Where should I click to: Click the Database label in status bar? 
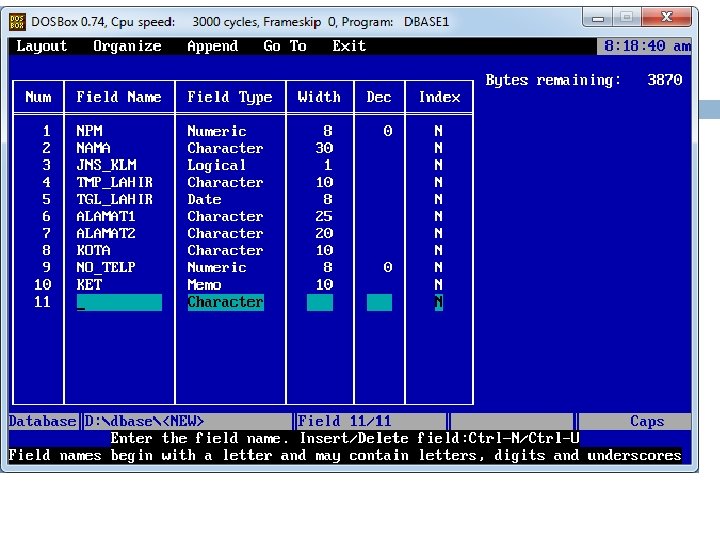pos(42,421)
